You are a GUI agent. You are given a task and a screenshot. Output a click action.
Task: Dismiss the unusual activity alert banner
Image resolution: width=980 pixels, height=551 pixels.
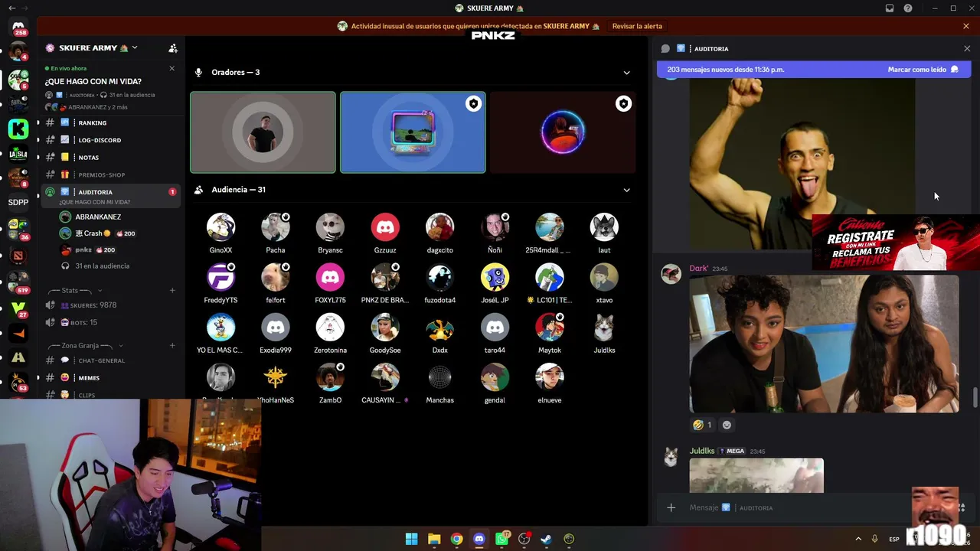pyautogui.click(x=966, y=26)
